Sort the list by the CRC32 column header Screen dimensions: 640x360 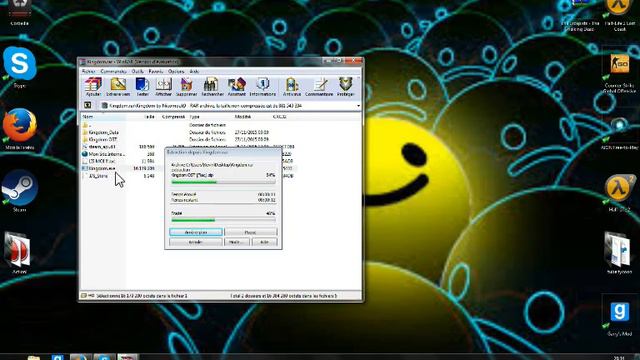tap(284, 117)
